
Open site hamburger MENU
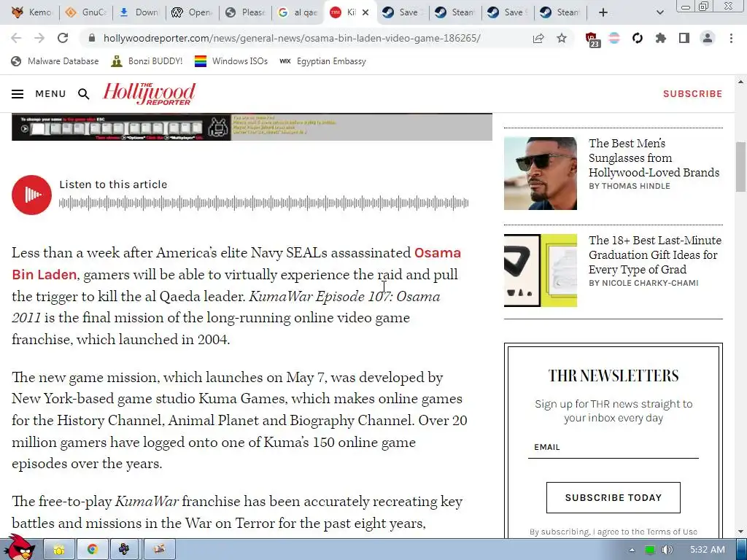coord(39,94)
